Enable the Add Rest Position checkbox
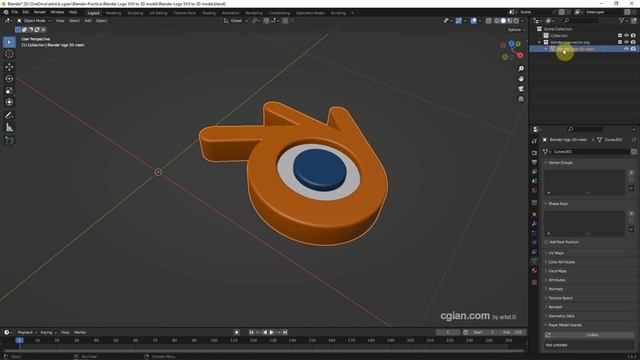The height and width of the screenshot is (360, 640). click(547, 242)
